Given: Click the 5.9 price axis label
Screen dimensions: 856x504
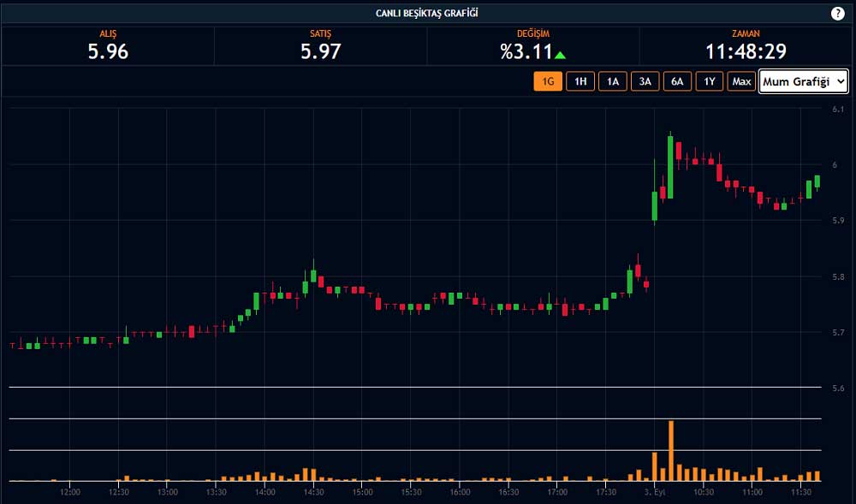Looking at the screenshot, I should pos(838,221).
